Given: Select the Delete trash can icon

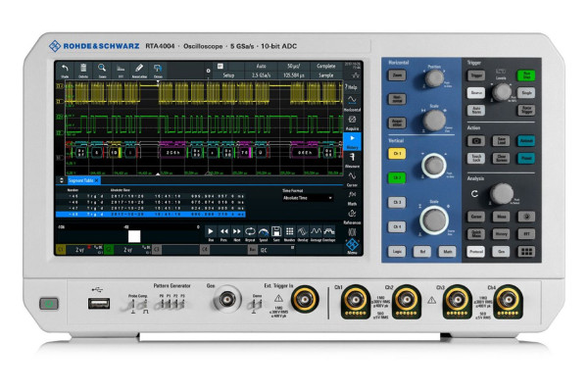Looking at the screenshot, I should tap(83, 71).
